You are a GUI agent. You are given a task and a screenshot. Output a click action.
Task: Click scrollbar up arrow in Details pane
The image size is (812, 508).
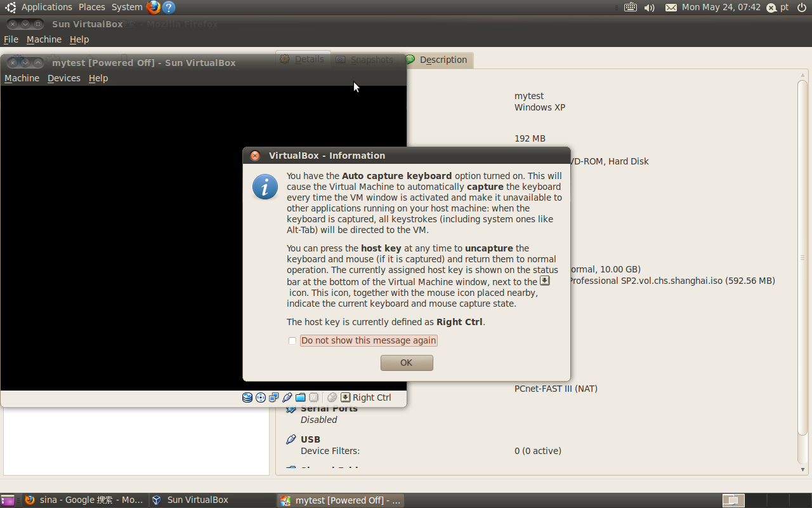click(x=802, y=74)
